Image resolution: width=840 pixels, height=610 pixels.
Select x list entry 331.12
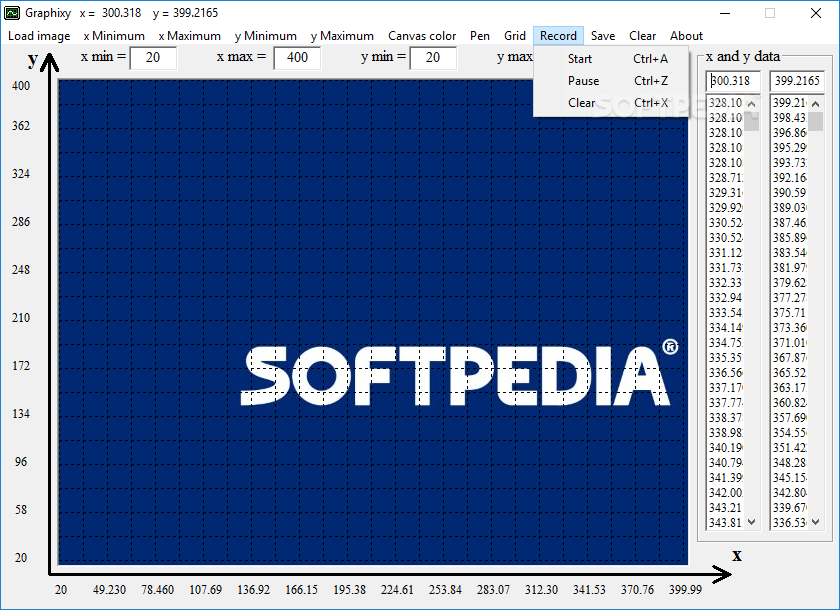tap(726, 253)
